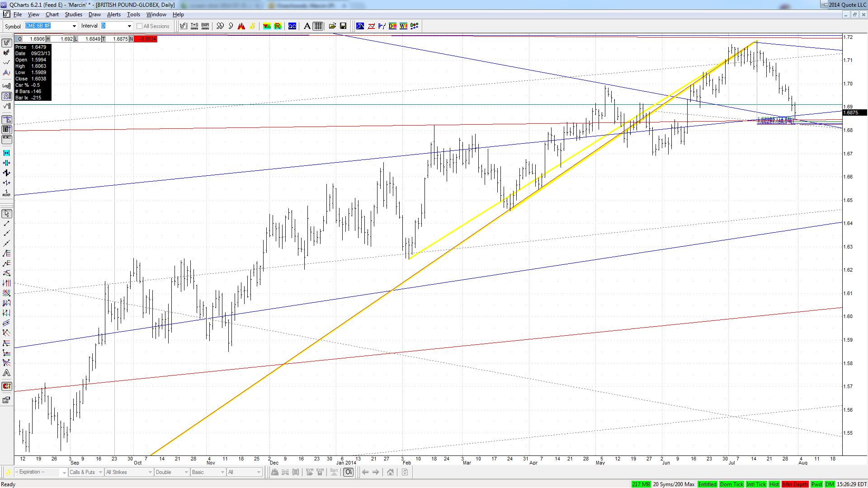Save chart with the floppy disk icon
The width and height of the screenshot is (868, 488).
click(343, 26)
